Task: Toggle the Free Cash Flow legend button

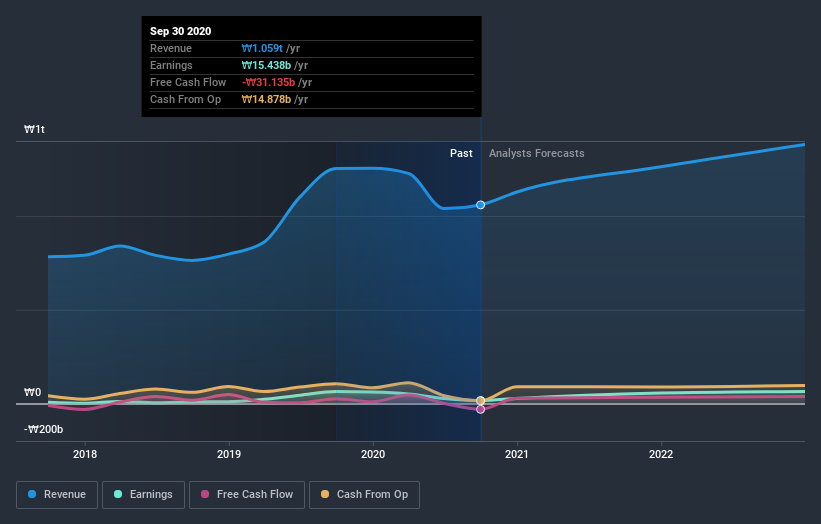Action: pyautogui.click(x=247, y=495)
